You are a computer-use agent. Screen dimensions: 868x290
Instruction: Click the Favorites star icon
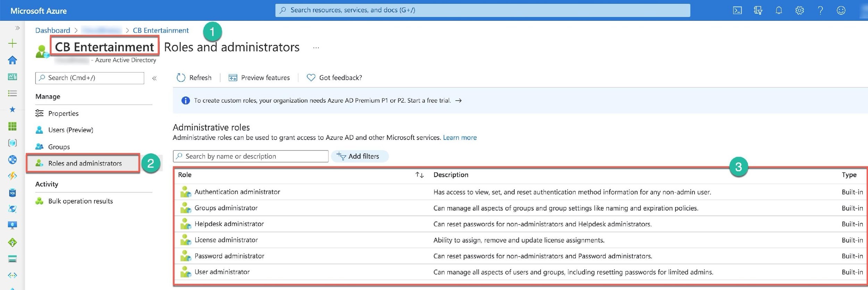pos(12,110)
